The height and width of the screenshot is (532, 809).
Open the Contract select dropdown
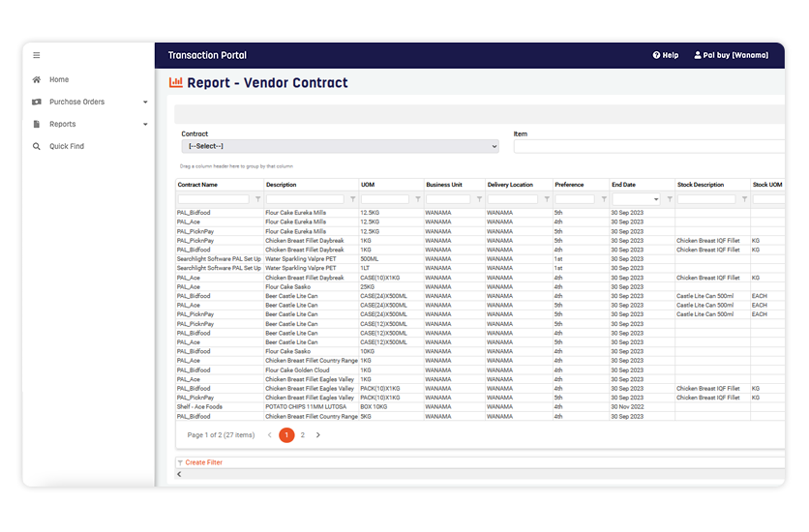click(340, 146)
